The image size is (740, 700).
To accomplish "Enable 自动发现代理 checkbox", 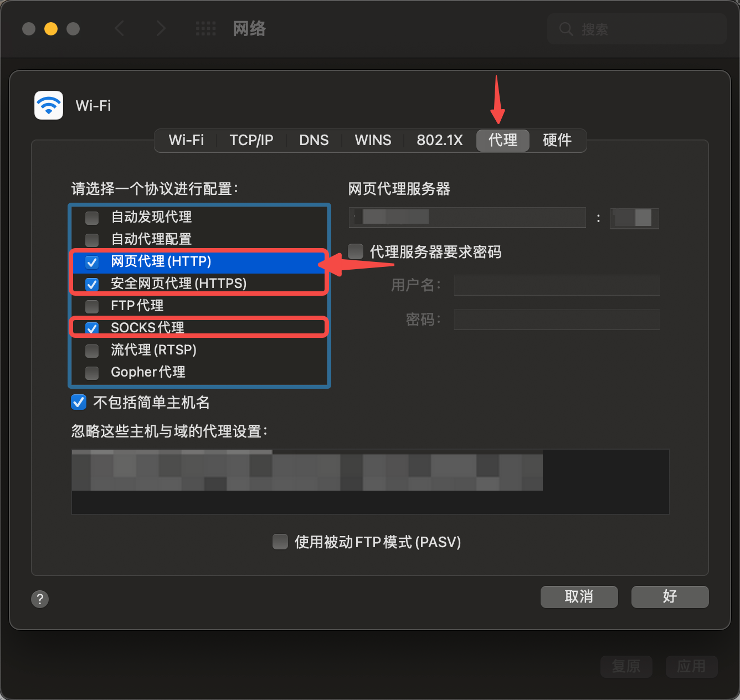I will click(92, 218).
